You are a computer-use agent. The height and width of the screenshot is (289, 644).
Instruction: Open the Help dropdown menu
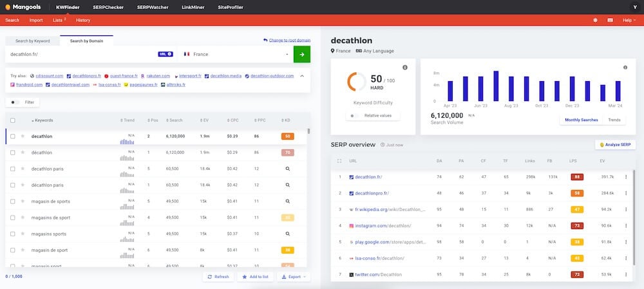coord(629,20)
